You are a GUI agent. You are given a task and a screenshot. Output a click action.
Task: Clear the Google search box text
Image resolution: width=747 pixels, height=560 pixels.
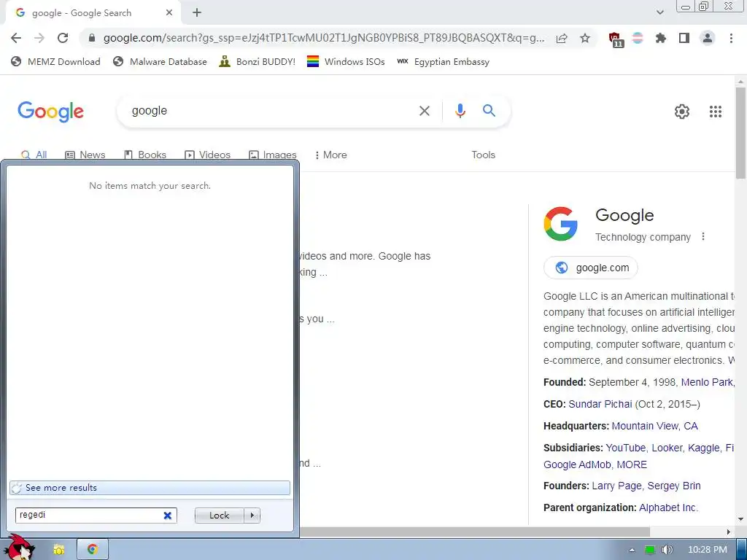coord(424,111)
